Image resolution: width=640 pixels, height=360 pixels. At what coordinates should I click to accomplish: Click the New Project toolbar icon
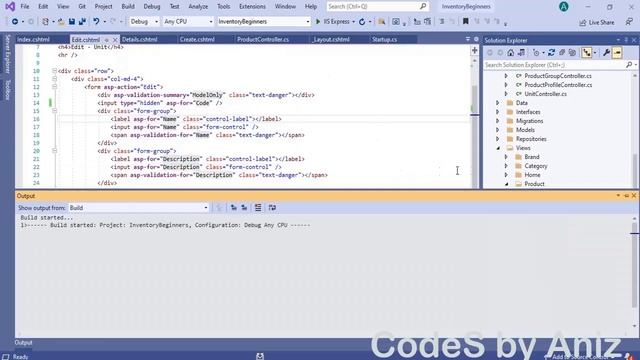(x=45, y=22)
